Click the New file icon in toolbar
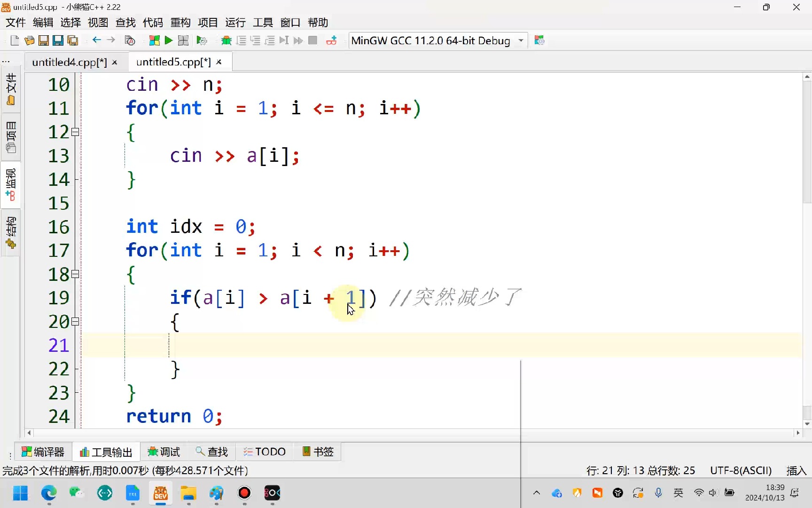Screen dimensions: 812x508 (x=15, y=40)
